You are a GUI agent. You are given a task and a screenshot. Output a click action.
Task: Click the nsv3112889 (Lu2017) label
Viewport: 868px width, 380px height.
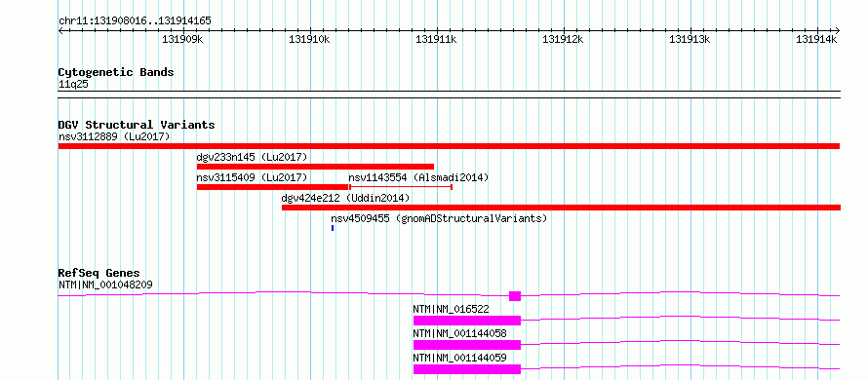[114, 136]
